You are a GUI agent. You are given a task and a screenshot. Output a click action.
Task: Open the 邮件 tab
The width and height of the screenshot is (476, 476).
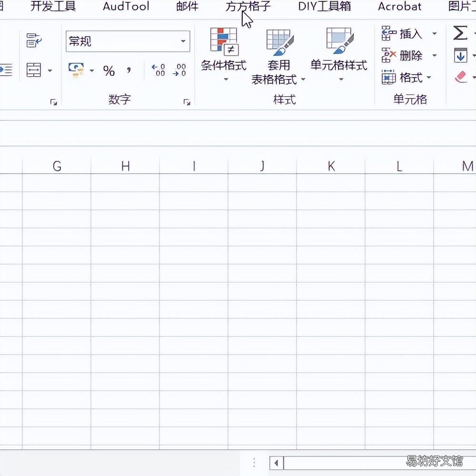pyautogui.click(x=187, y=6)
